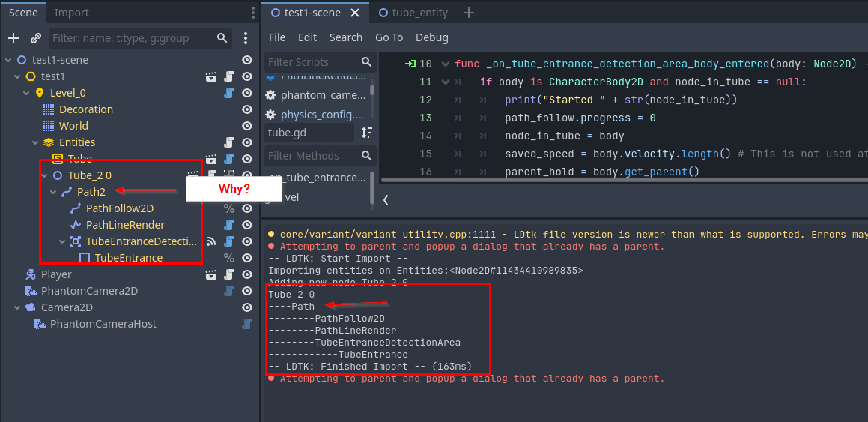The width and height of the screenshot is (868, 422).
Task: Toggle visibility of Camera2D node
Action: click(x=247, y=307)
